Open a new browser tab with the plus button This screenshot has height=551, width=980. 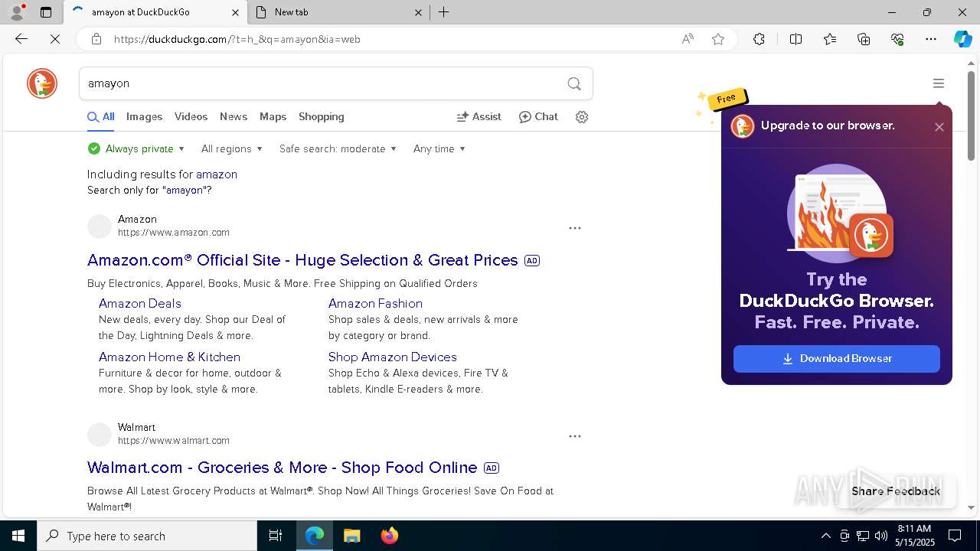(443, 12)
